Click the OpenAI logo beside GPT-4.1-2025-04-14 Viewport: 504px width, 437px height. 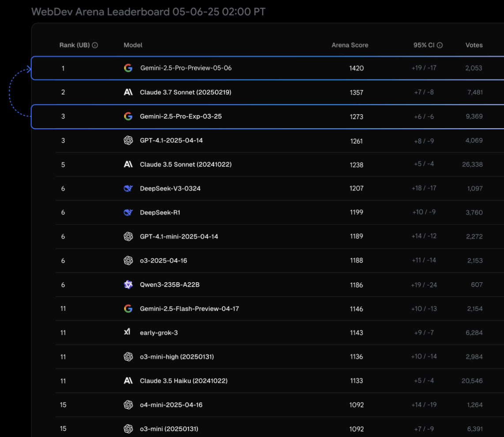click(x=128, y=140)
